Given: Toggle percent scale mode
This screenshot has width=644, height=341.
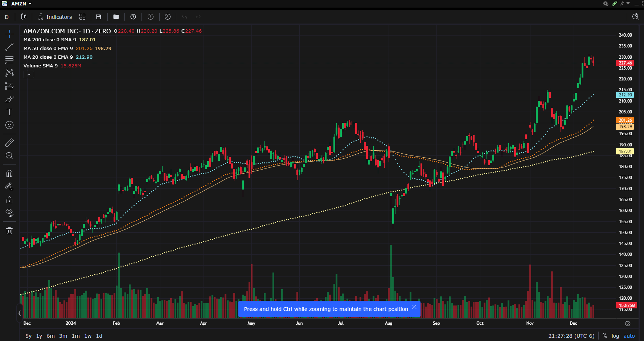Looking at the screenshot, I should point(605,336).
